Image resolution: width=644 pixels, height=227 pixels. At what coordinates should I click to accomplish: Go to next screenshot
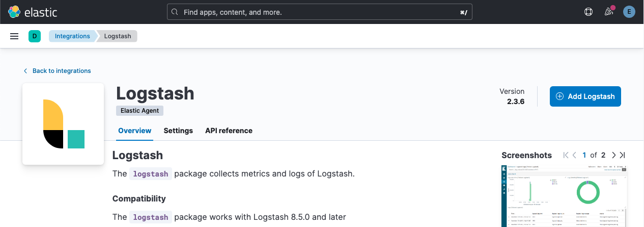[x=613, y=155]
